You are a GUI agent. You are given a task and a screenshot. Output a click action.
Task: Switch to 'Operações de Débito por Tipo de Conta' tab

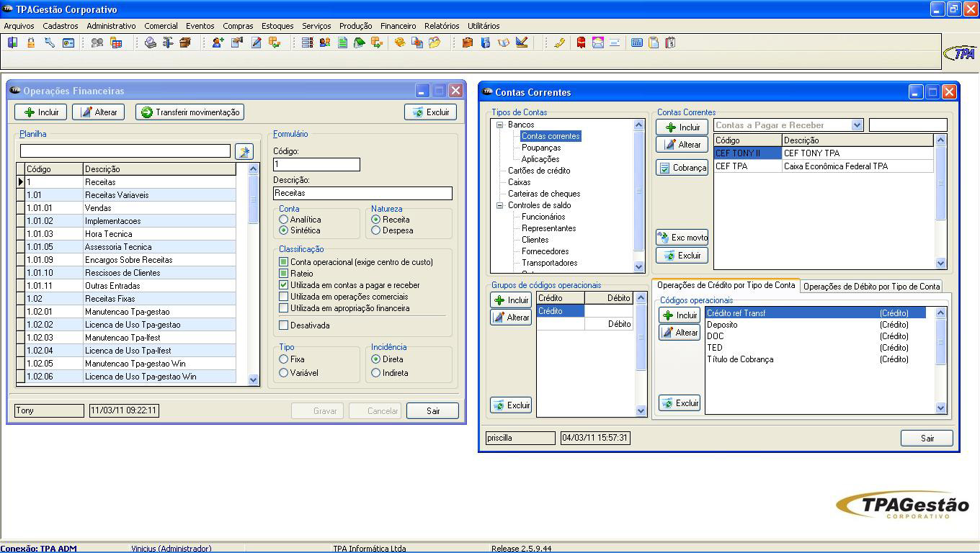[x=871, y=287]
